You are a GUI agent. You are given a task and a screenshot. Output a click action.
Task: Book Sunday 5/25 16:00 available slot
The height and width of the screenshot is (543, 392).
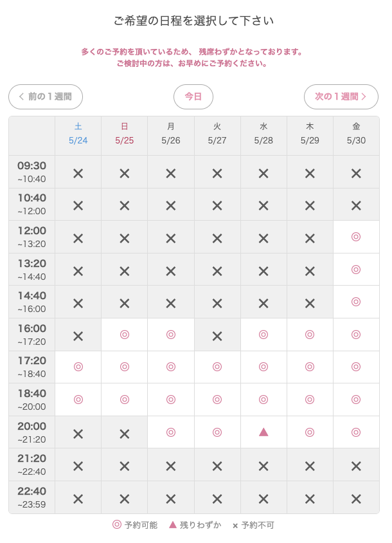pos(125,335)
